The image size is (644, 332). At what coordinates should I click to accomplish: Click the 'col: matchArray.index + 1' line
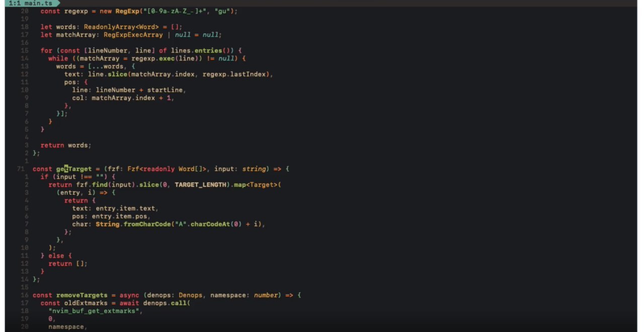(124, 98)
